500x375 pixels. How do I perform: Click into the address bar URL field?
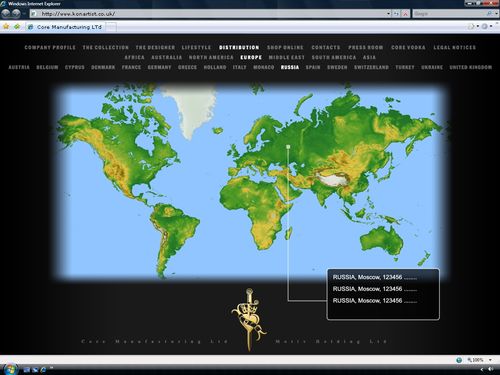pos(212,14)
